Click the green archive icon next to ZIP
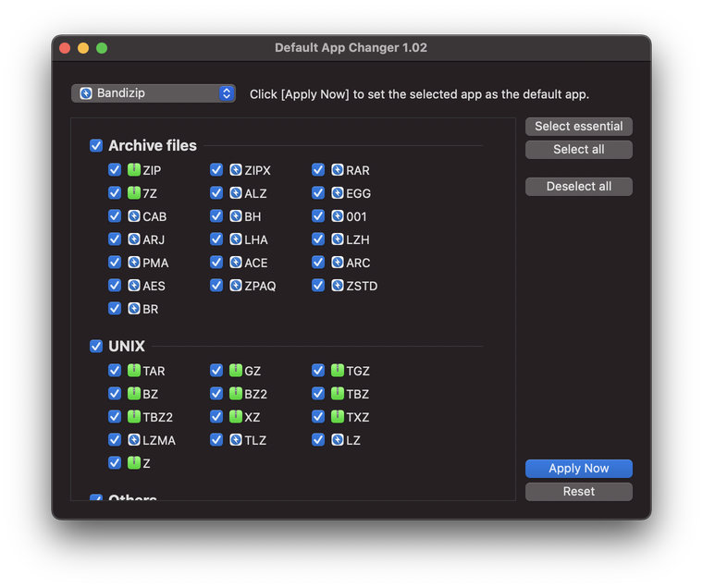This screenshot has width=703, height=588. click(x=133, y=170)
